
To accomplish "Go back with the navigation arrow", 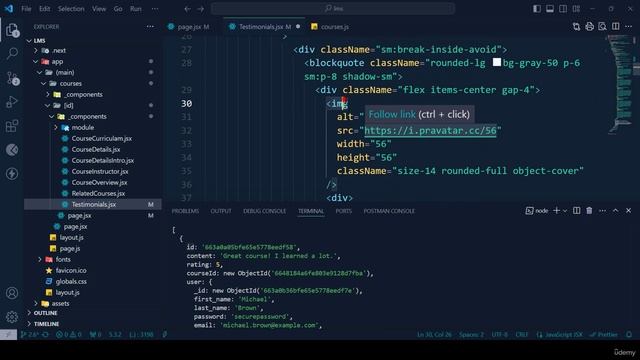I will pos(187,9).
